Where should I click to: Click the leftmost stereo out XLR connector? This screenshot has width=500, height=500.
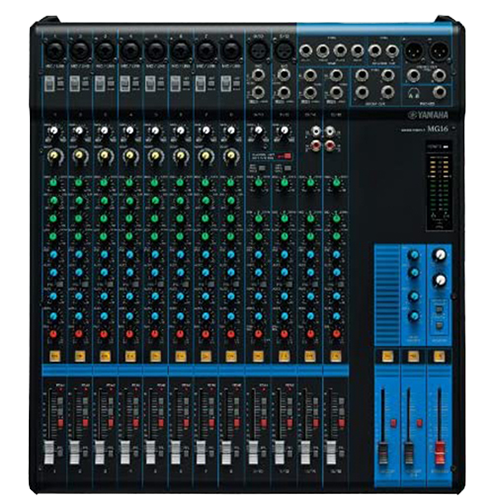coord(414,52)
